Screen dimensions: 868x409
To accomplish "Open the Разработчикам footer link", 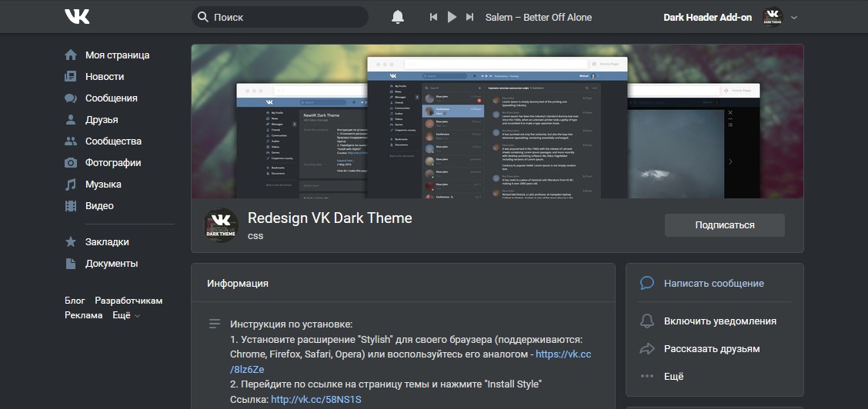I will [x=129, y=301].
